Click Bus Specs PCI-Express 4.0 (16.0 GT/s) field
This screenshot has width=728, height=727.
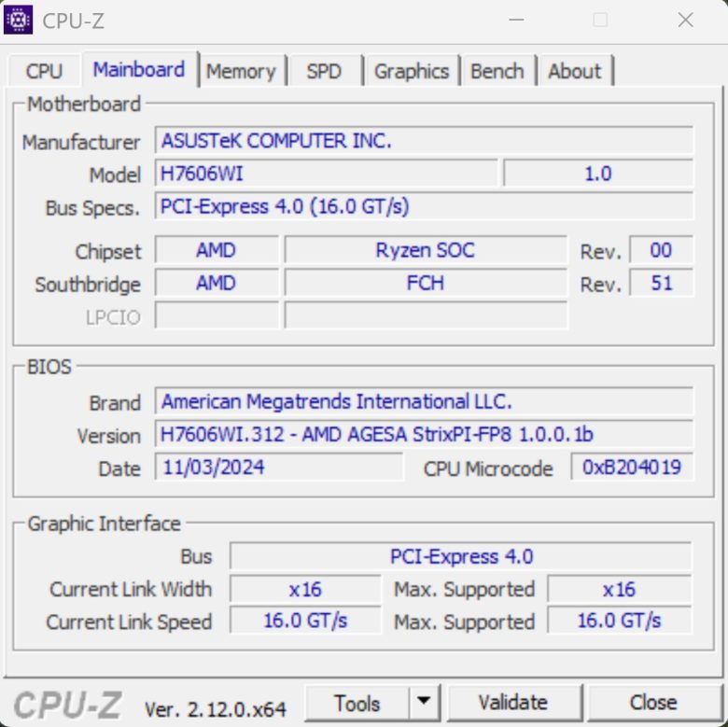(x=424, y=206)
